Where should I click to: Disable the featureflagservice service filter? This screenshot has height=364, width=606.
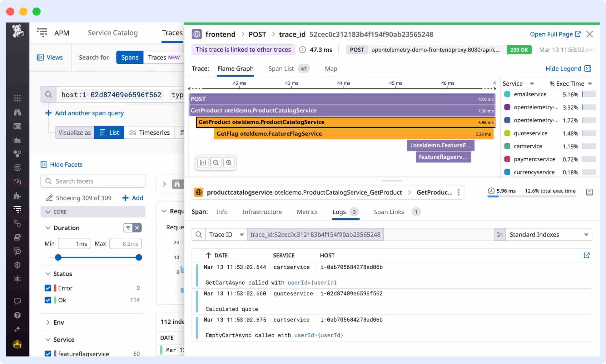click(x=48, y=353)
